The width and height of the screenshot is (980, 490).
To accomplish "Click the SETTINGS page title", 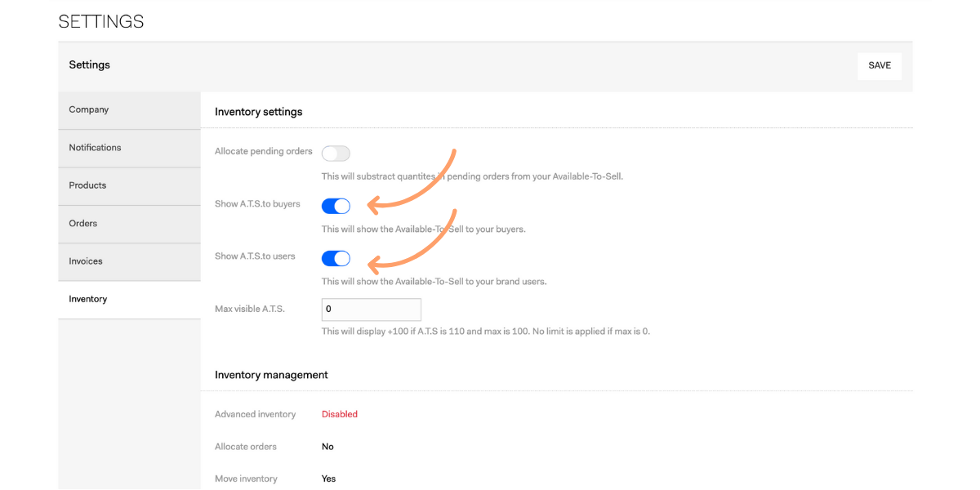I will pos(101,22).
